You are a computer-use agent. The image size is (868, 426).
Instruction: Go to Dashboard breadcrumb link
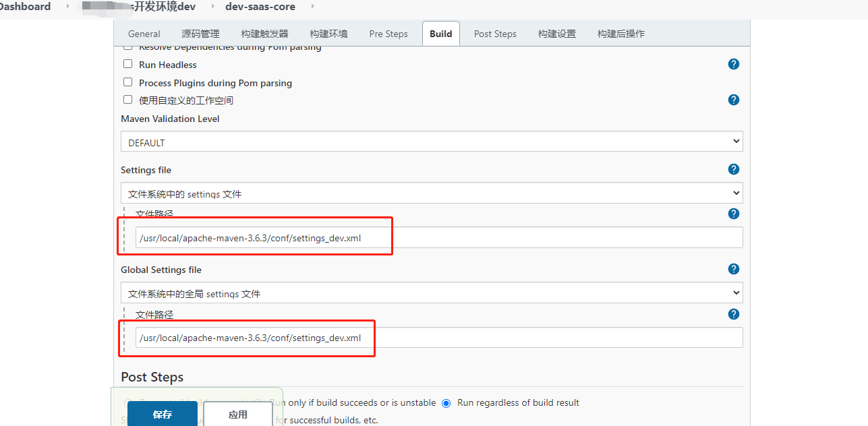point(25,6)
